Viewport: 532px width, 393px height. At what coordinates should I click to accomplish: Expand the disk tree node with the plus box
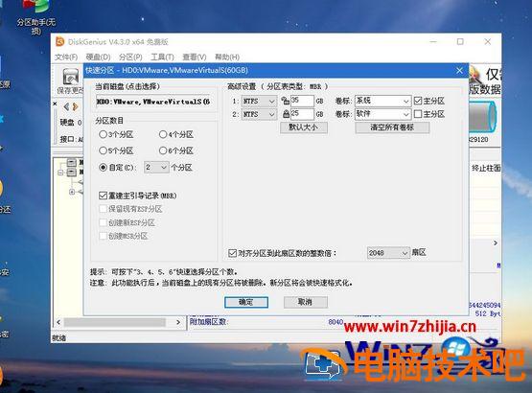coord(72,192)
